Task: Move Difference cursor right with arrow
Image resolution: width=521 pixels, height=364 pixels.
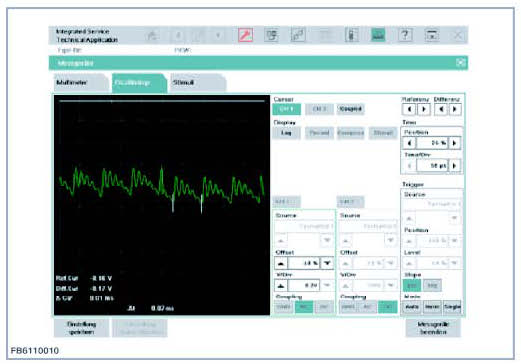Action: click(x=455, y=109)
